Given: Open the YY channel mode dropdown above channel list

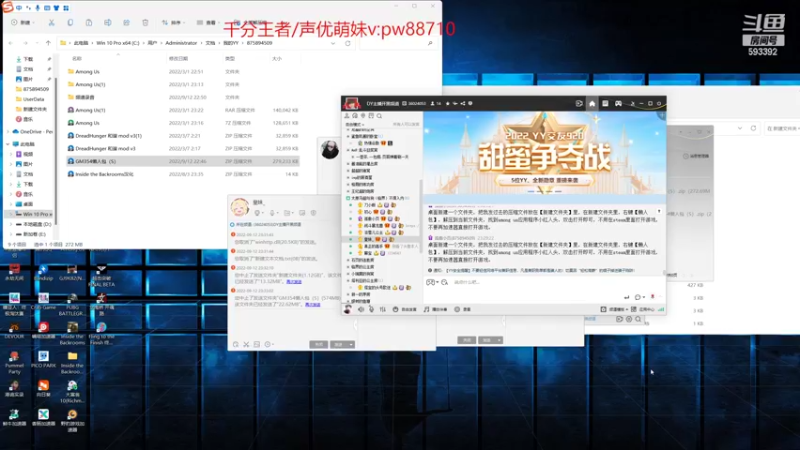Looking at the screenshot, I should [355, 124].
